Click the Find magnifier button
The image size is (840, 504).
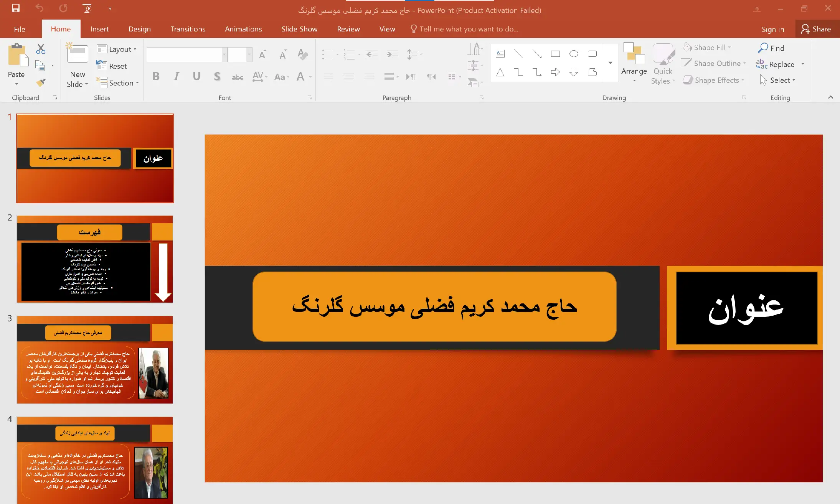click(x=771, y=48)
